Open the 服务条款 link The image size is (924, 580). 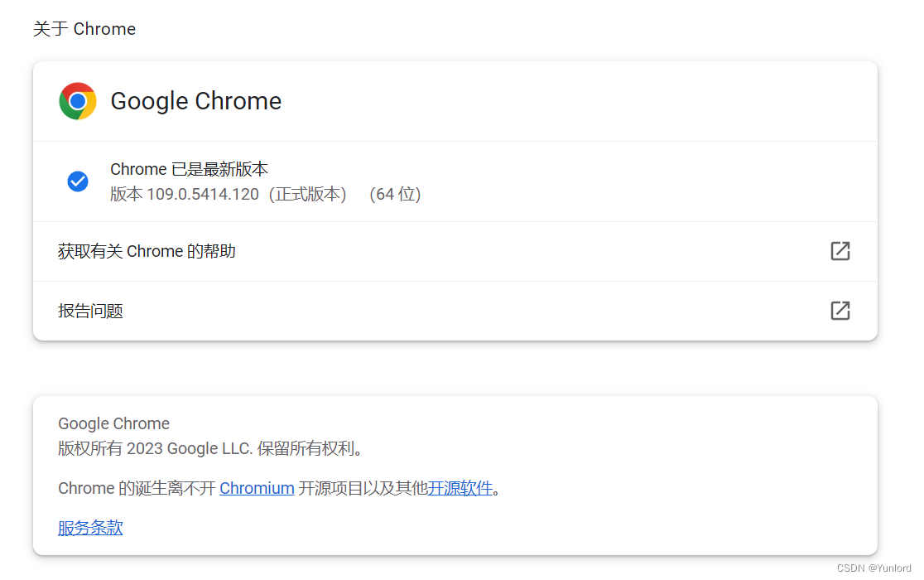(x=90, y=528)
